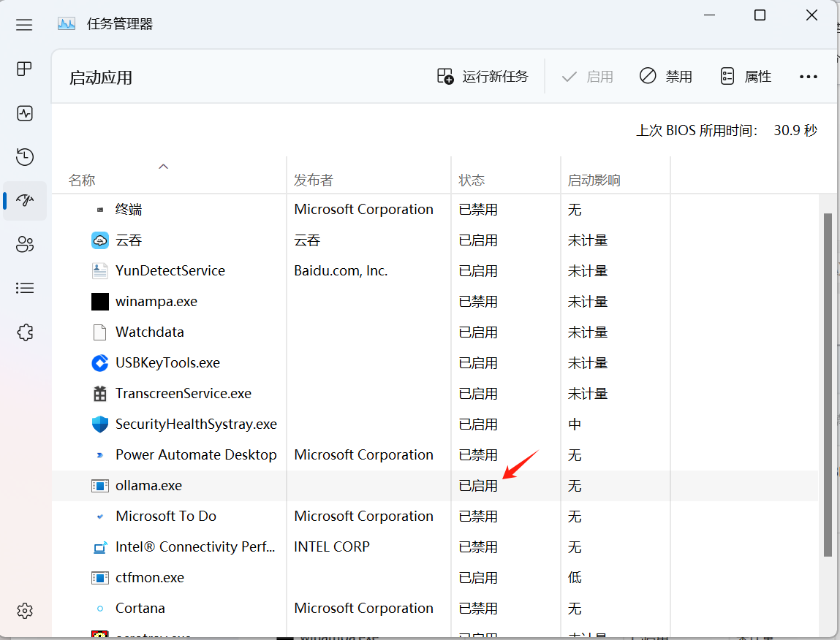The height and width of the screenshot is (640, 840).
Task: Open the Services page in sidebar
Action: tap(25, 332)
